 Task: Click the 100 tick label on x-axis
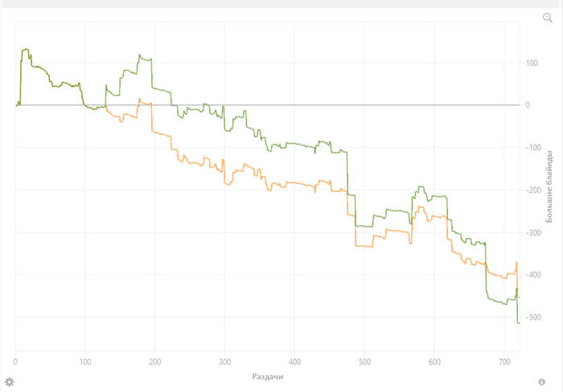coord(85,361)
